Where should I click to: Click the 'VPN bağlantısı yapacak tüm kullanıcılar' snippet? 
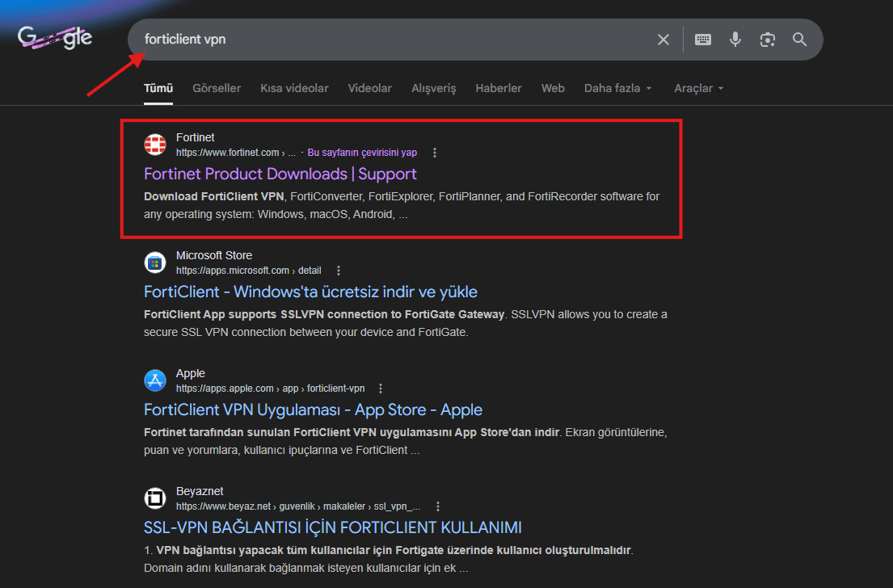point(394,550)
